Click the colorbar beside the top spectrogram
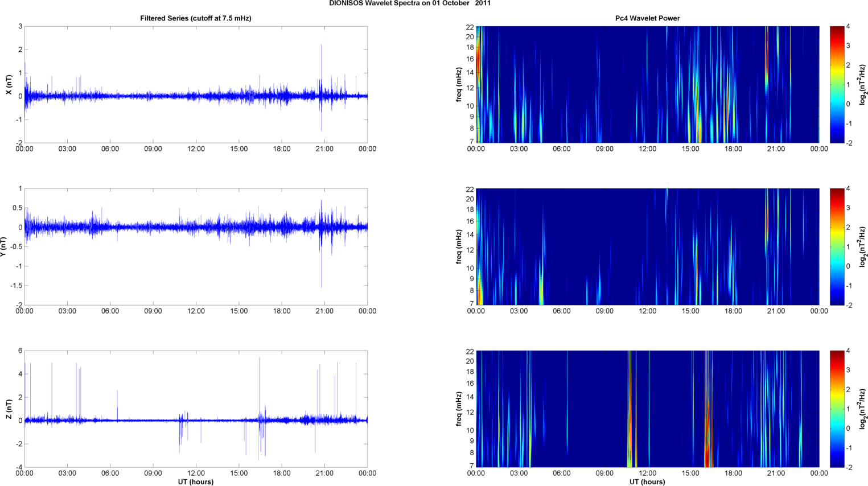Image resolution: width=868 pixels, height=486 pixels. (x=837, y=84)
